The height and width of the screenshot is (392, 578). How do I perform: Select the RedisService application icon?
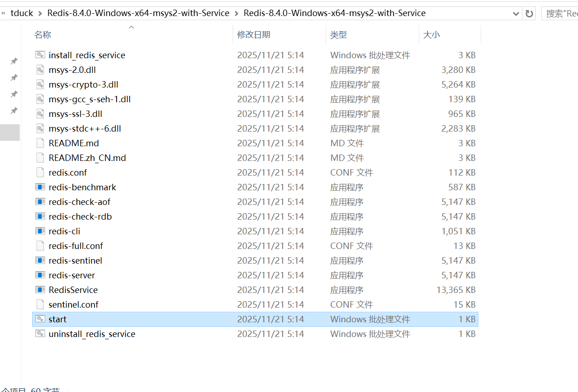pyautogui.click(x=40, y=290)
